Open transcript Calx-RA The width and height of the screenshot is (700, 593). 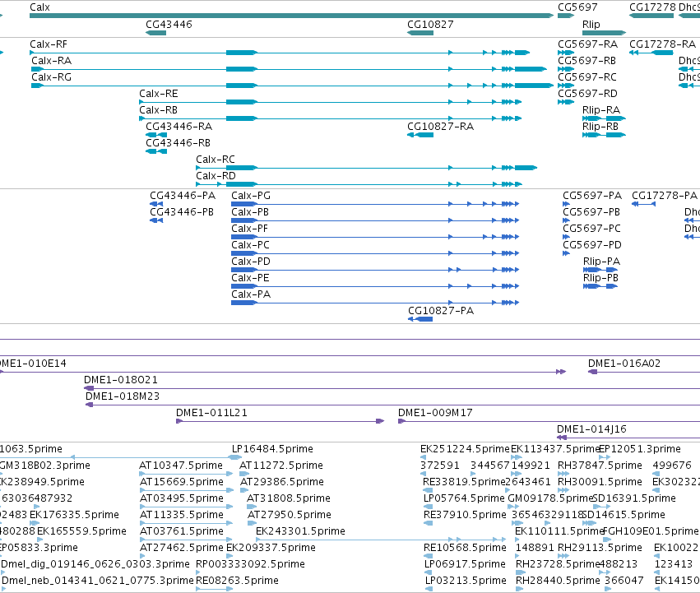[51, 61]
